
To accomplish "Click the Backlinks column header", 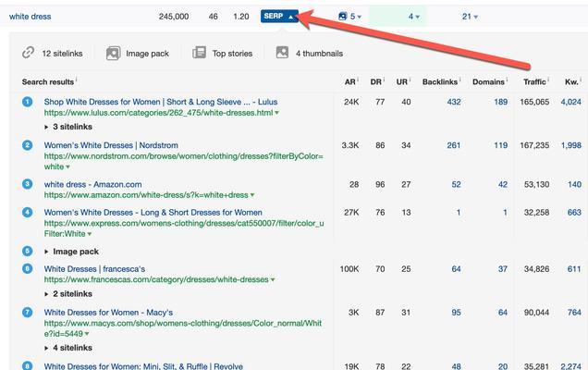I will [x=440, y=81].
